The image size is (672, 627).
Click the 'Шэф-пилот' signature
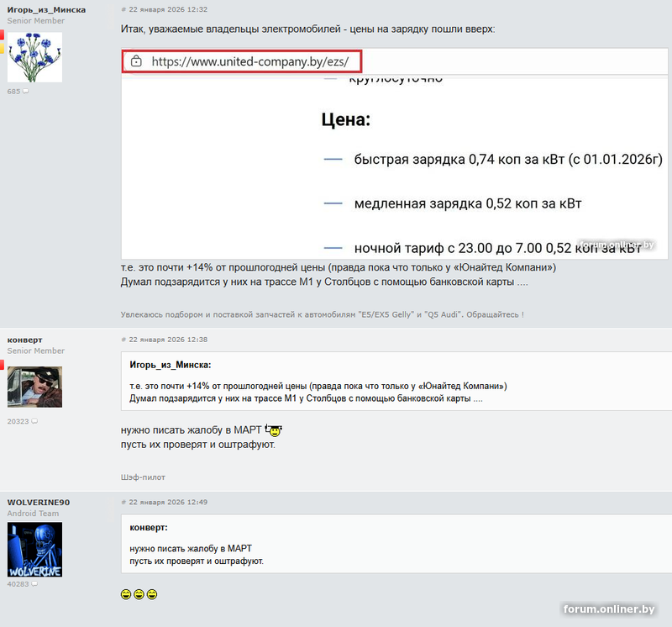point(143,477)
